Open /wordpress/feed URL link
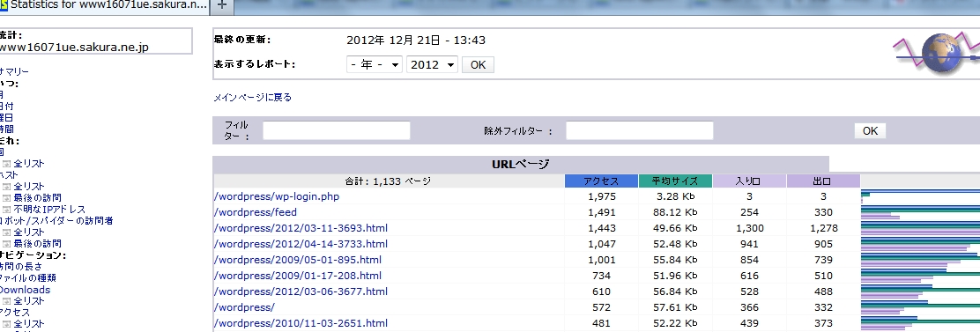The image size is (980, 332). click(255, 212)
